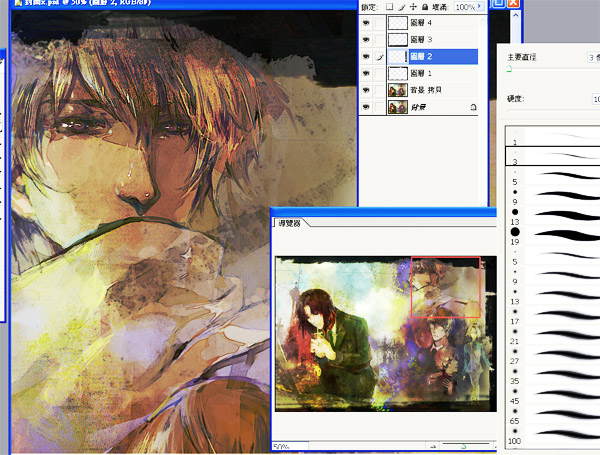
Task: Click the fill 100% value field
Action: [x=465, y=7]
